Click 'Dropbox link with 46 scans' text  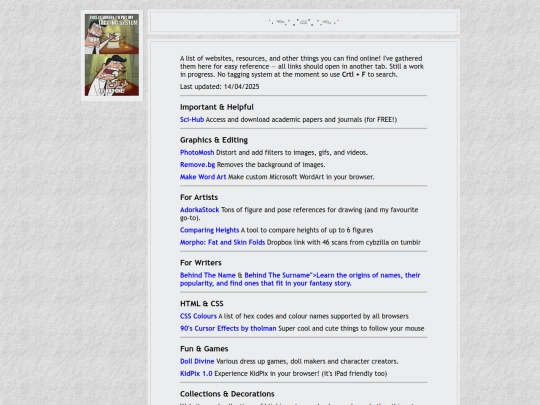[x=344, y=242]
